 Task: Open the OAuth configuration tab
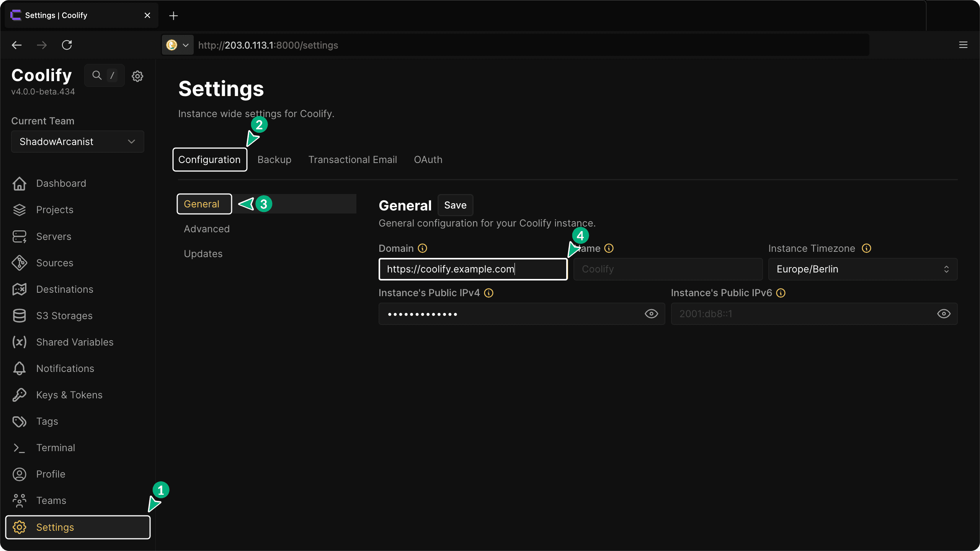coord(428,160)
